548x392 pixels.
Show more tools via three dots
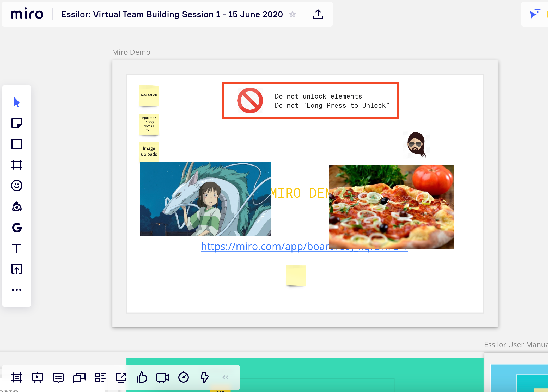[x=17, y=290]
